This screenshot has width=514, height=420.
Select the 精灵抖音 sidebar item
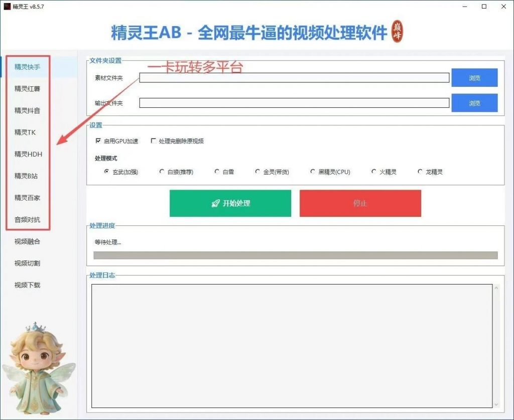tap(27, 111)
